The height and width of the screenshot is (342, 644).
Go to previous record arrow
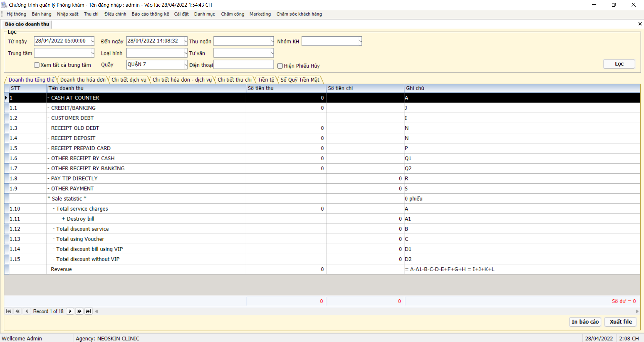coord(27,311)
